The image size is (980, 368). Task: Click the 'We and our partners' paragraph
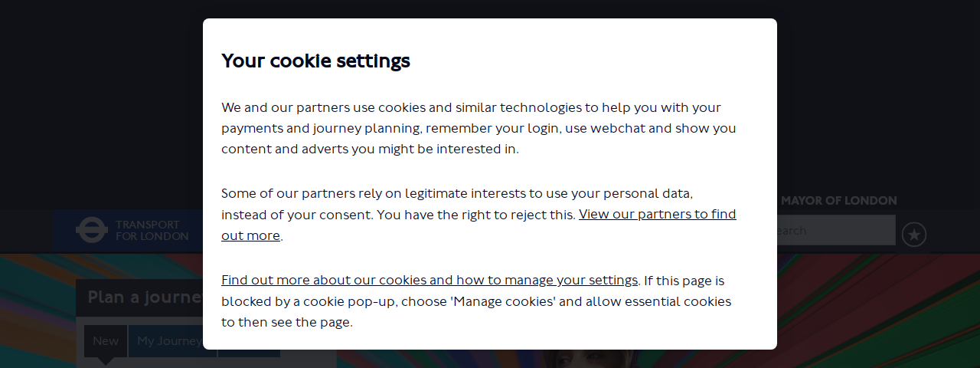coord(479,128)
